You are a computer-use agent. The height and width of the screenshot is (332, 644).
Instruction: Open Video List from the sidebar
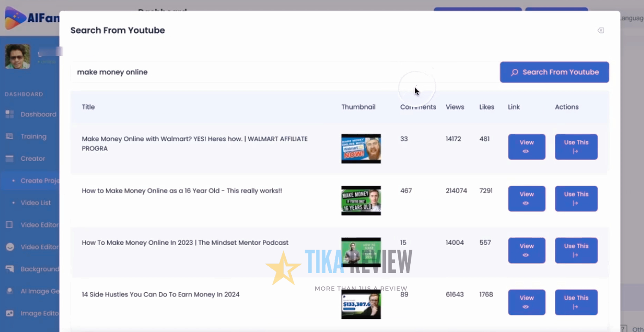[36, 203]
